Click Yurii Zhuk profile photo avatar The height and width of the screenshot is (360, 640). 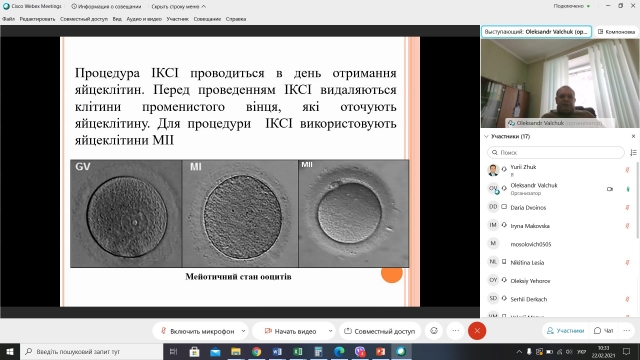(x=493, y=169)
